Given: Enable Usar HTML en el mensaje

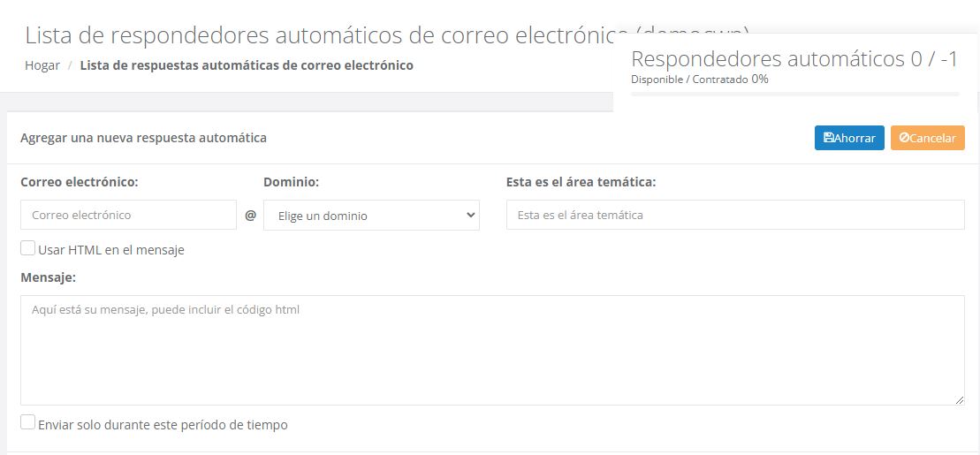Looking at the screenshot, I should [28, 249].
